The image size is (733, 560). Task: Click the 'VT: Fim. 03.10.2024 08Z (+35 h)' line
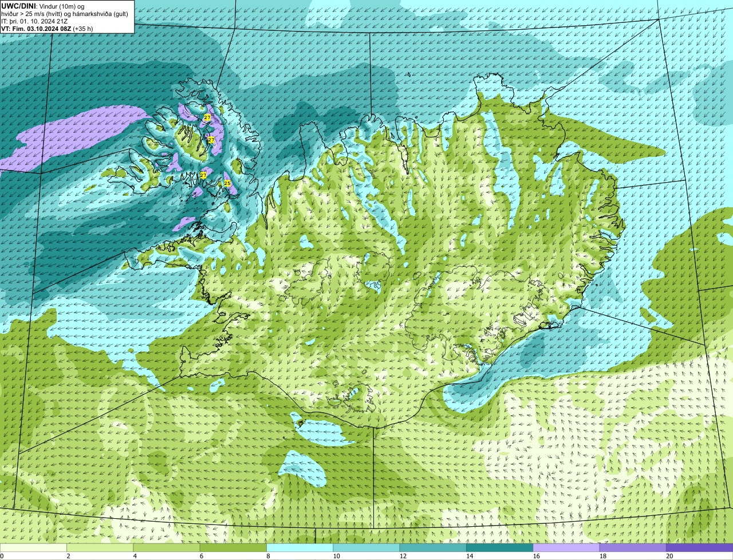click(47, 28)
